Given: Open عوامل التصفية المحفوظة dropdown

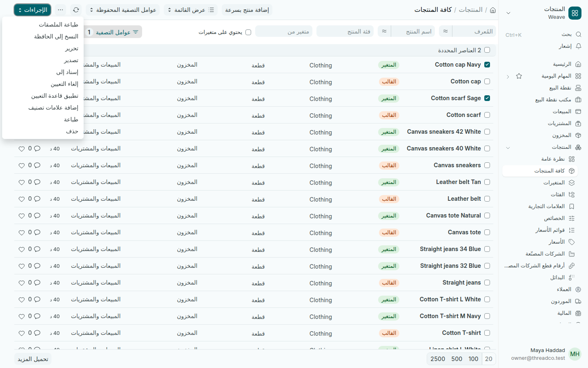Looking at the screenshot, I should coord(123,10).
